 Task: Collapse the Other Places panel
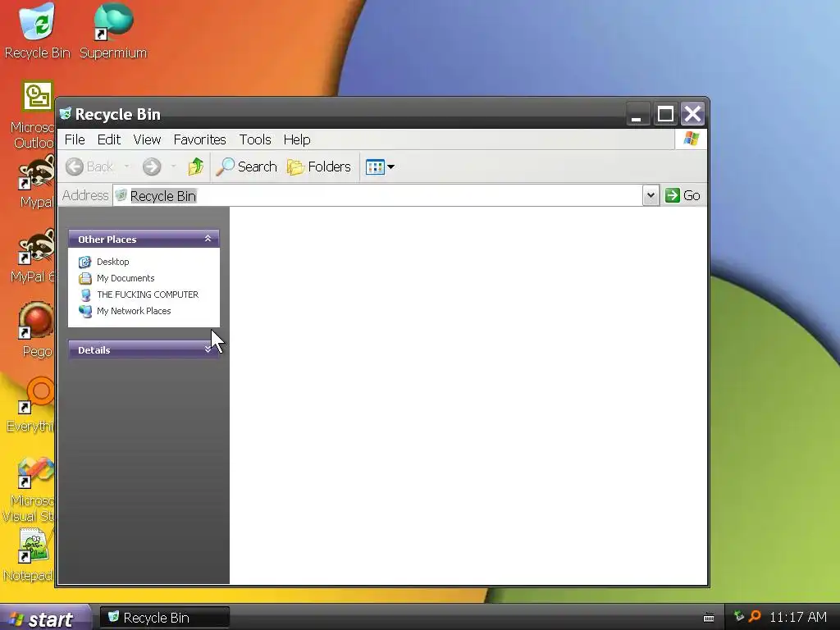tap(208, 239)
